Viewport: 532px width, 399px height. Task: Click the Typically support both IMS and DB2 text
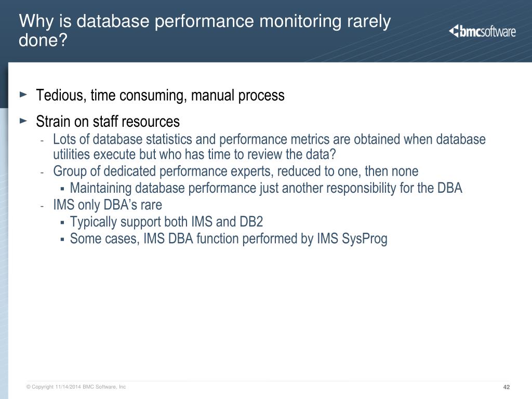(167, 221)
